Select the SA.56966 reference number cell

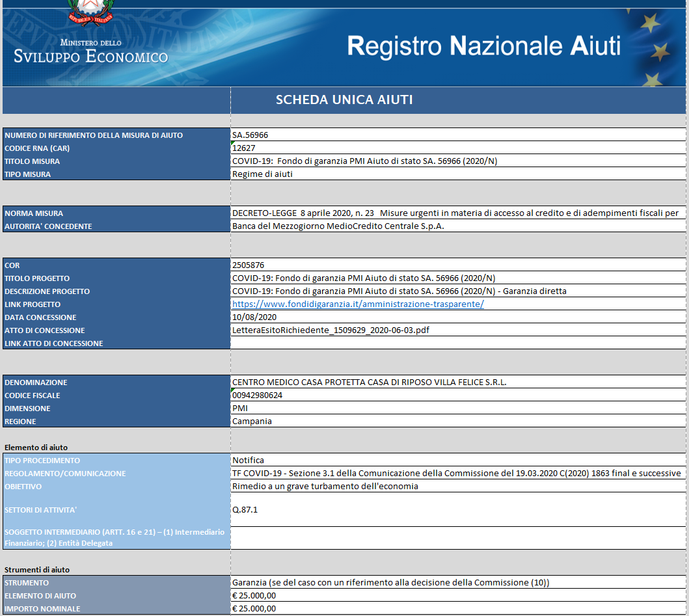tap(458, 135)
